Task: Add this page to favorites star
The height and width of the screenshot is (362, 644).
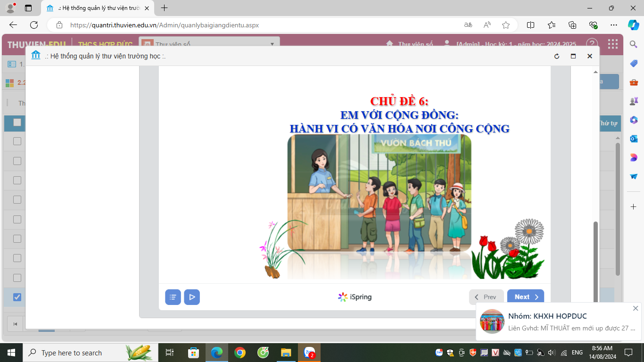Action: 506,25
